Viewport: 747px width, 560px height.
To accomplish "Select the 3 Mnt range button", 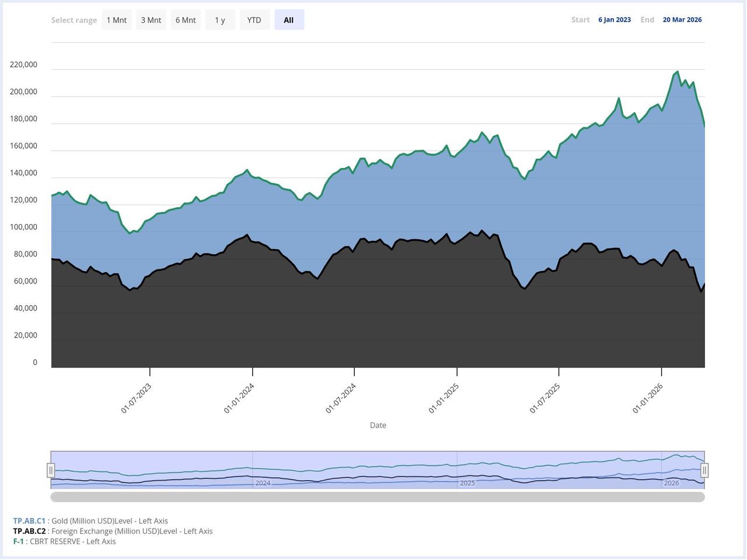I will tap(151, 19).
